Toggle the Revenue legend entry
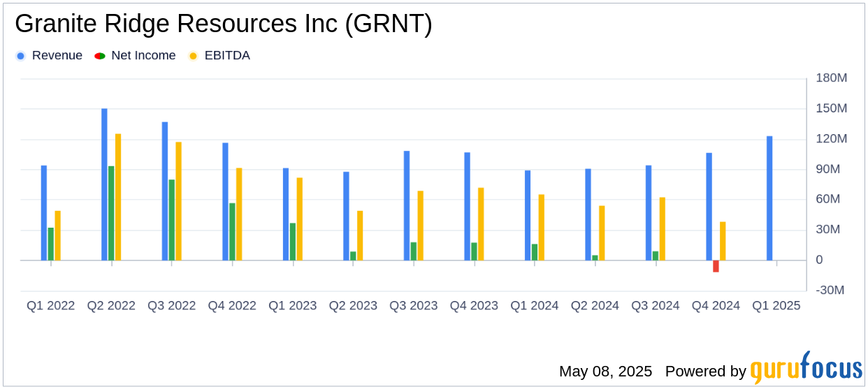 pos(49,56)
